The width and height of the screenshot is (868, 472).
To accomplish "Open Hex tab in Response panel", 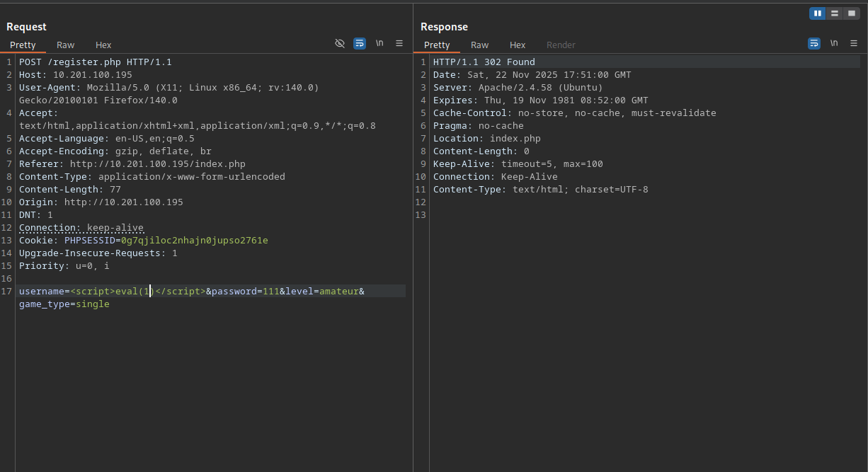I will tap(518, 45).
